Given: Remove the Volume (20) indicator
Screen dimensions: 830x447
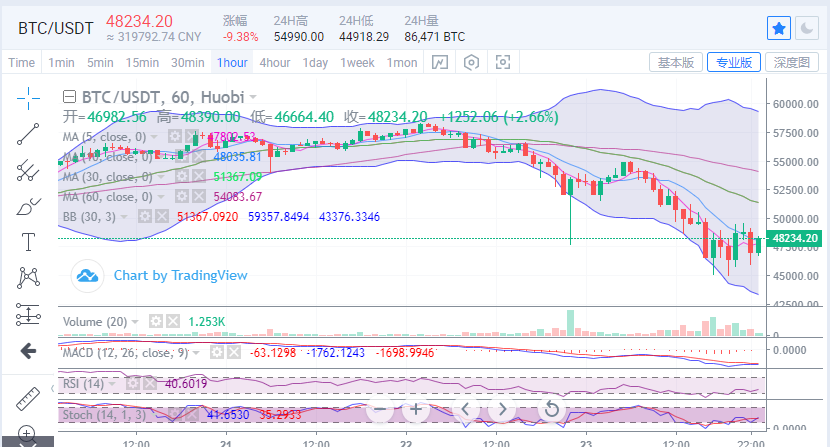Looking at the screenshot, I should tap(173, 321).
